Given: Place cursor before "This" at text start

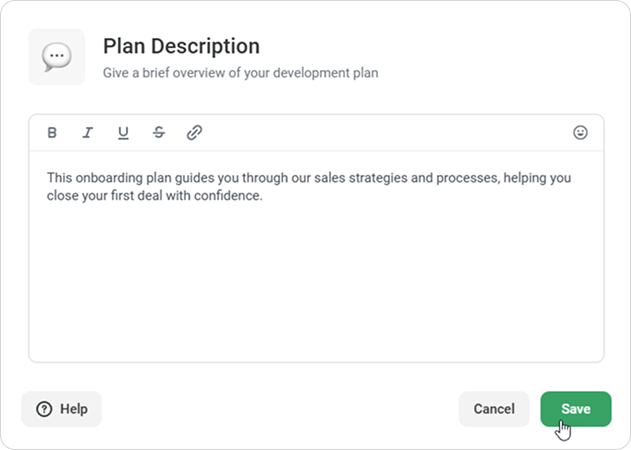Looking at the screenshot, I should [x=47, y=178].
